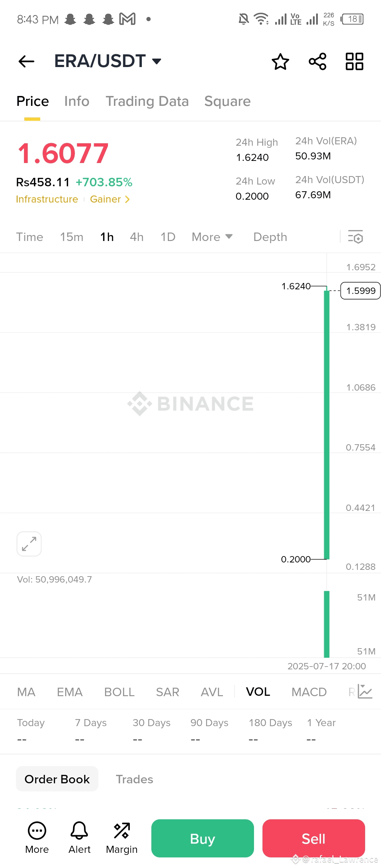The height and width of the screenshot is (868, 381).
Task: Select the Trades tab
Action: (x=134, y=779)
